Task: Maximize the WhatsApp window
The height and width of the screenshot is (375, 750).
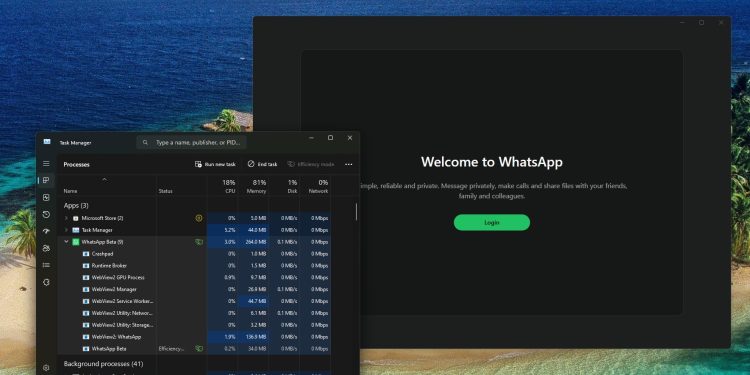Action: point(701,22)
